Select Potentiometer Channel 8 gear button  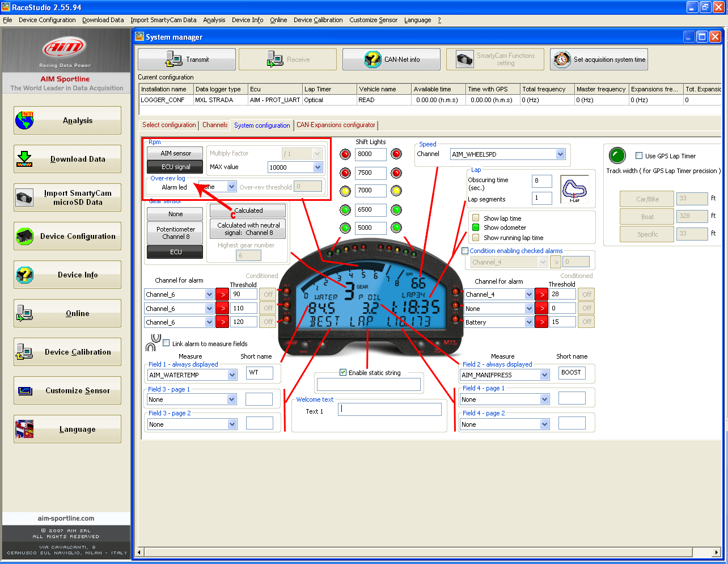(176, 233)
